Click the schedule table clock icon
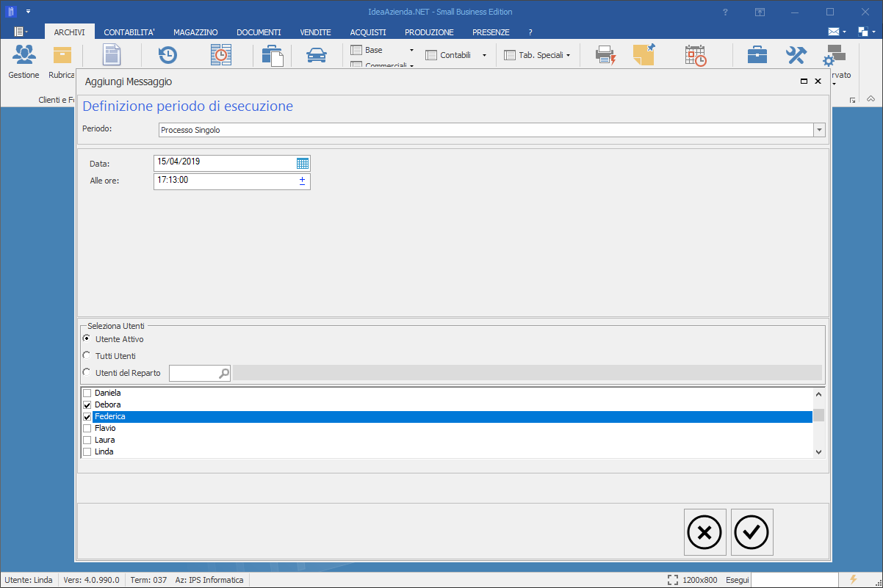 pyautogui.click(x=221, y=56)
